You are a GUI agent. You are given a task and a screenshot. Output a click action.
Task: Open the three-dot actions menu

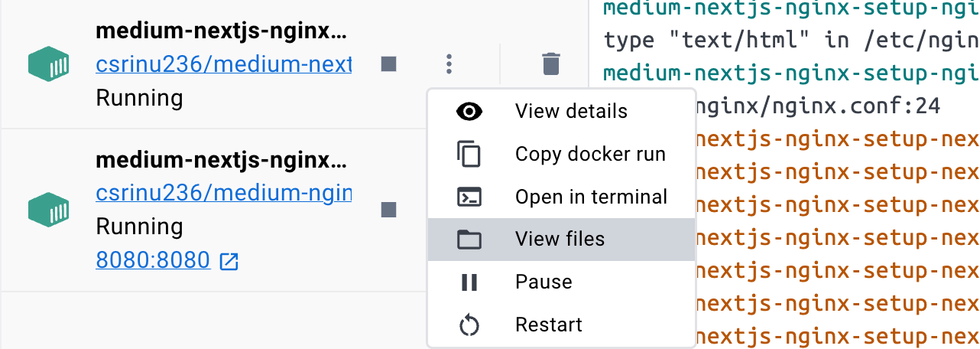(x=449, y=64)
